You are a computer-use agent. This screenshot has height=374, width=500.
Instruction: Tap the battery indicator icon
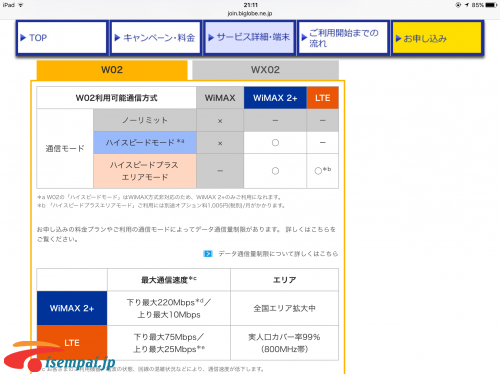tap(491, 5)
